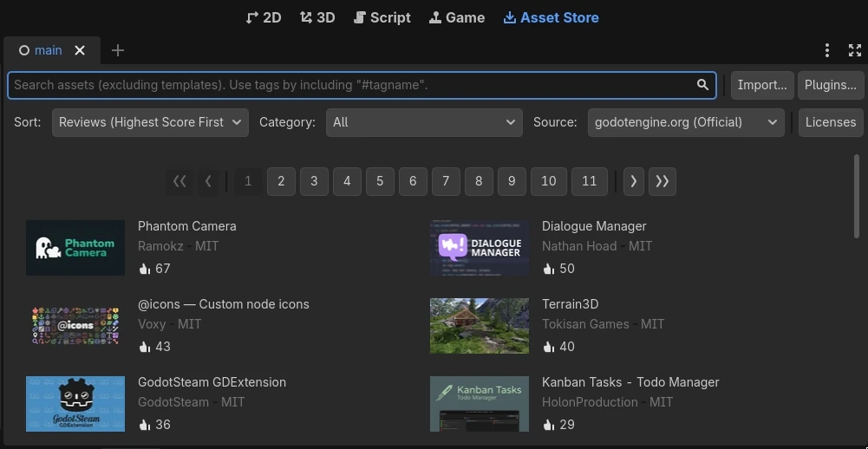Open 'Kanban Tasks - Todo Manager' title
868x449 pixels.
pyautogui.click(x=630, y=382)
